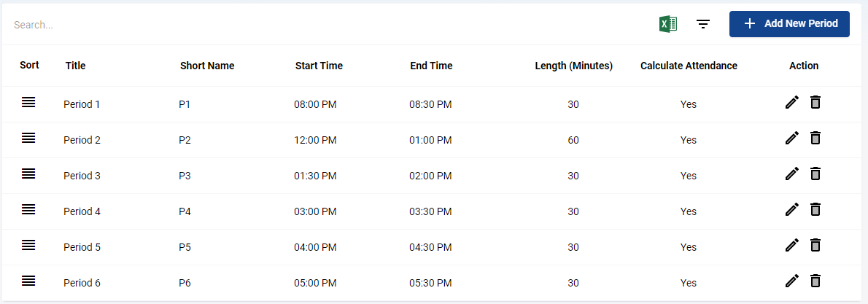
Task: Sort by the Title column header
Action: [x=75, y=66]
